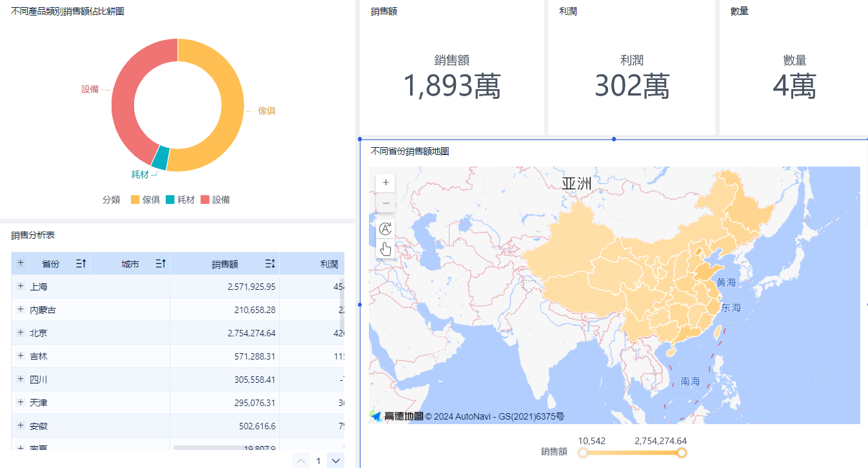Expand the 上海 row in the sales table
The image size is (868, 468).
point(19,286)
